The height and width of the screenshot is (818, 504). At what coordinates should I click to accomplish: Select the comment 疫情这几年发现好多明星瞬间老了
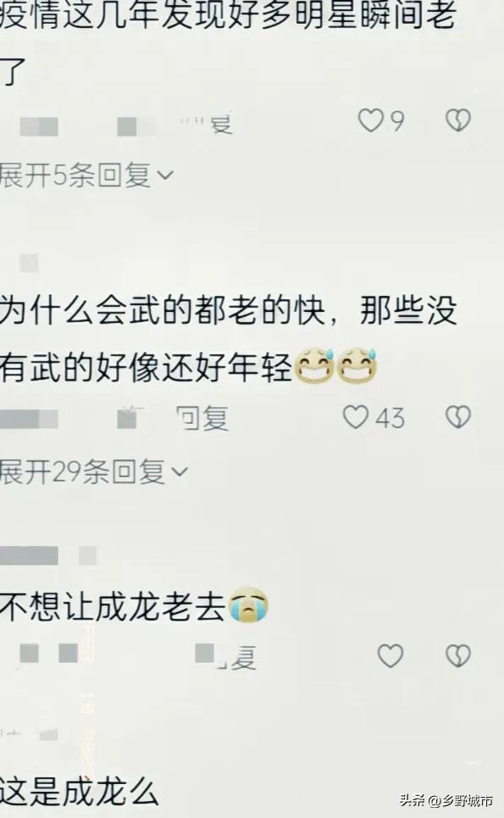pyautogui.click(x=229, y=42)
